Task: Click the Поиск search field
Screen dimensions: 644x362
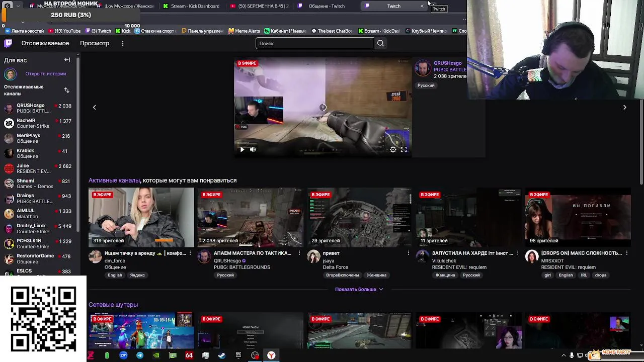Action: (x=314, y=43)
